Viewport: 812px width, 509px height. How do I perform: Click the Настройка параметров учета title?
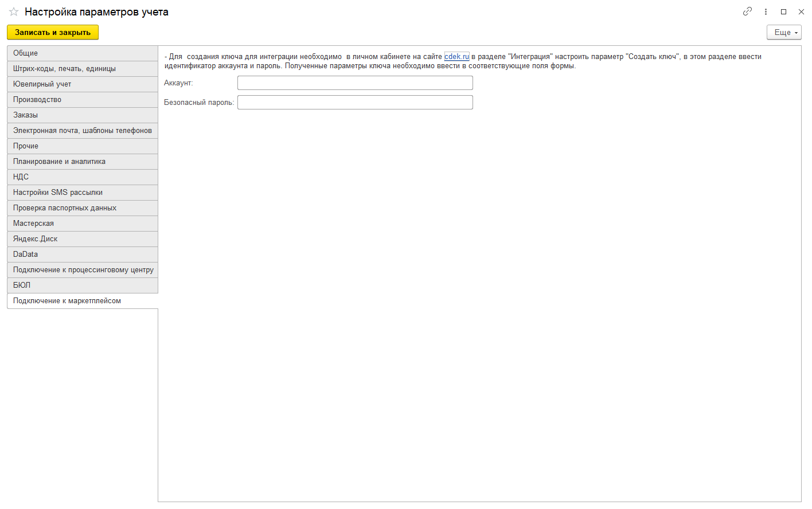pos(96,12)
